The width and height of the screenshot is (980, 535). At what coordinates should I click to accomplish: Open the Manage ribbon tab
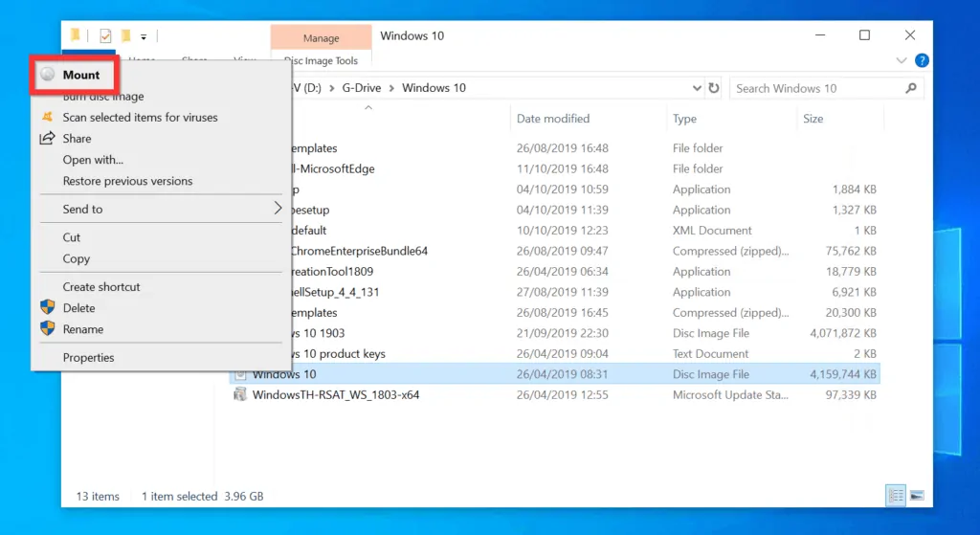pyautogui.click(x=322, y=37)
